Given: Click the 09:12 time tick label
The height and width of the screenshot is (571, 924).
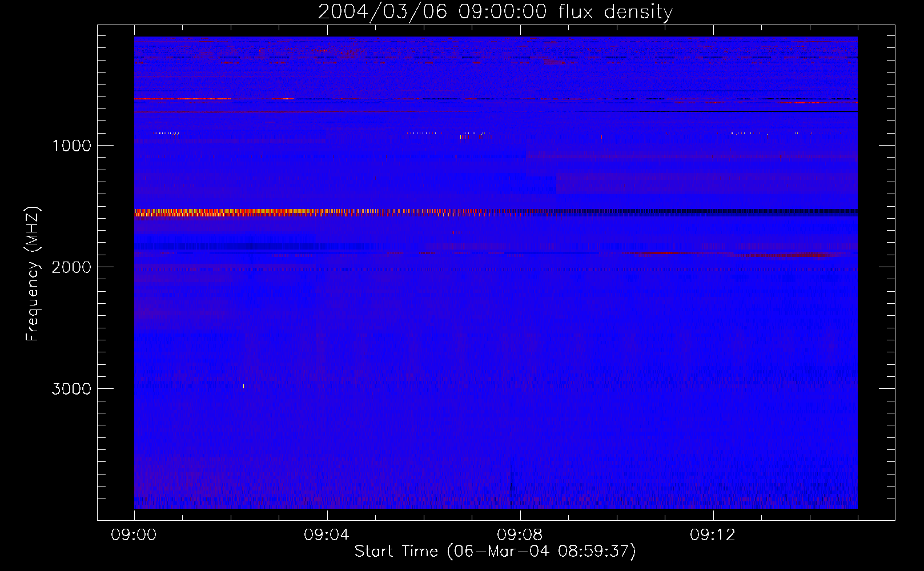Looking at the screenshot, I should (x=713, y=535).
